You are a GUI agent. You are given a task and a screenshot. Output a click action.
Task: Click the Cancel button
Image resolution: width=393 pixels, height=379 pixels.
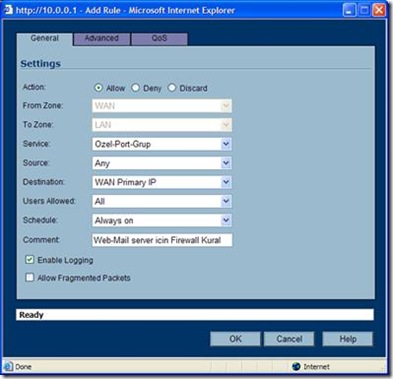point(289,339)
